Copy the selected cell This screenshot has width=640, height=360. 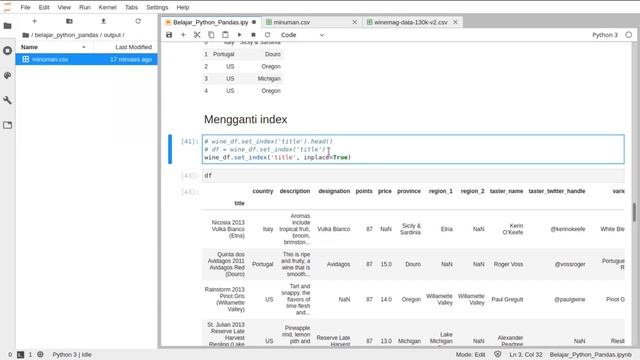coord(211,35)
